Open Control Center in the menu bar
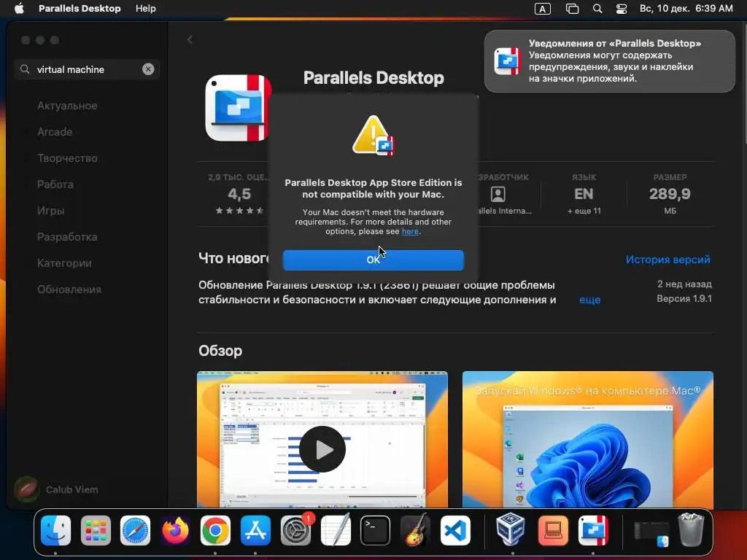Viewport: 747px width, 560px height. click(622, 9)
